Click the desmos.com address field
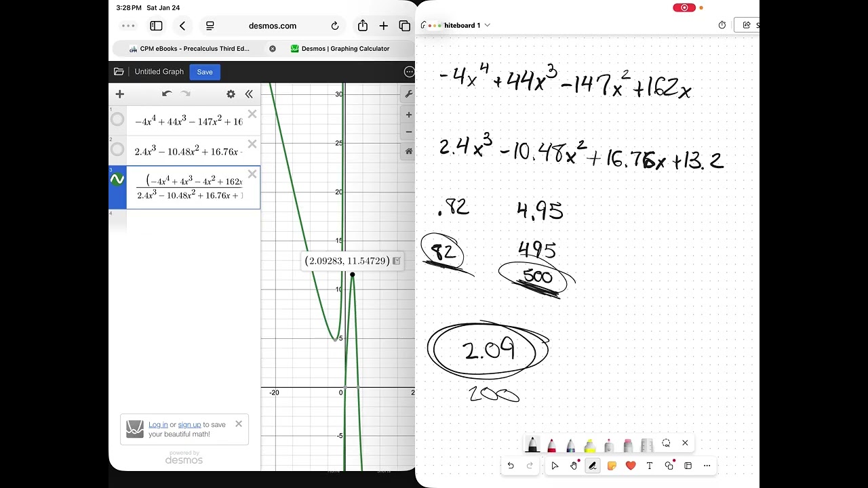Viewport: 868px width, 488px height. pos(273,26)
